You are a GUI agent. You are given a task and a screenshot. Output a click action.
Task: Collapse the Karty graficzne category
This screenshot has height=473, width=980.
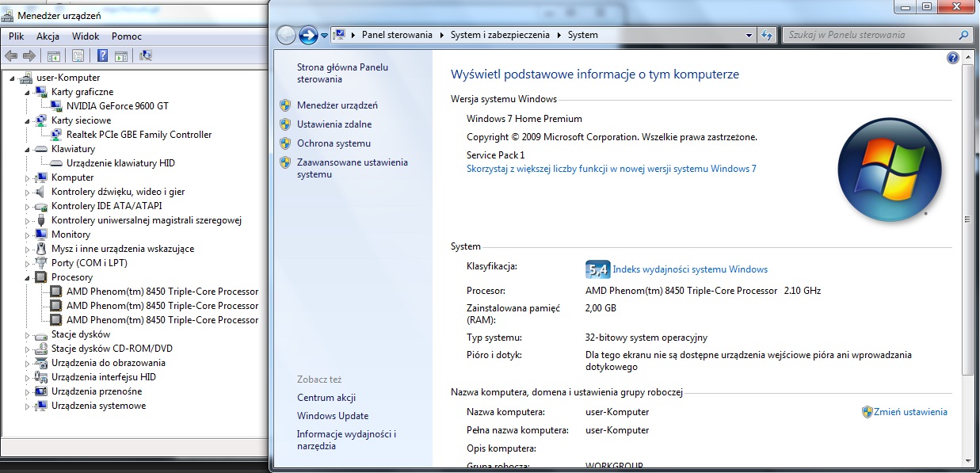27,93
